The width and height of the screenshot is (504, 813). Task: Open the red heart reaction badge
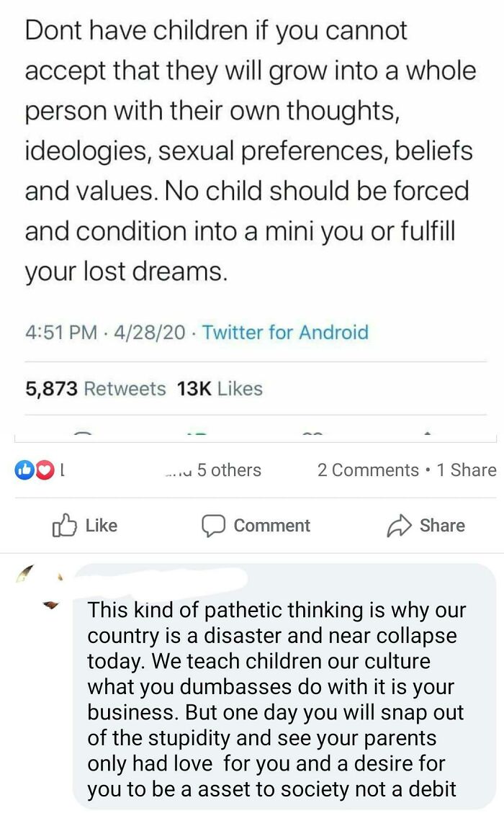[x=45, y=470]
